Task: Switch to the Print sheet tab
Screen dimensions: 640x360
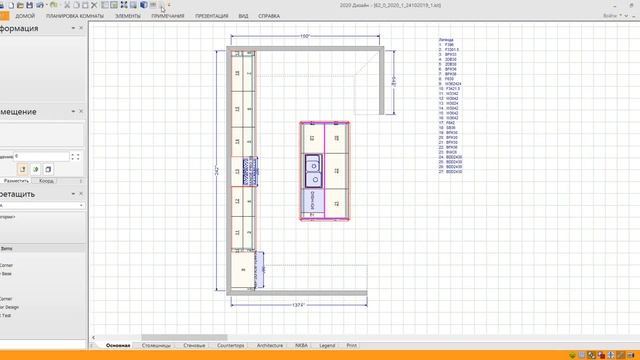Action: pos(351,345)
